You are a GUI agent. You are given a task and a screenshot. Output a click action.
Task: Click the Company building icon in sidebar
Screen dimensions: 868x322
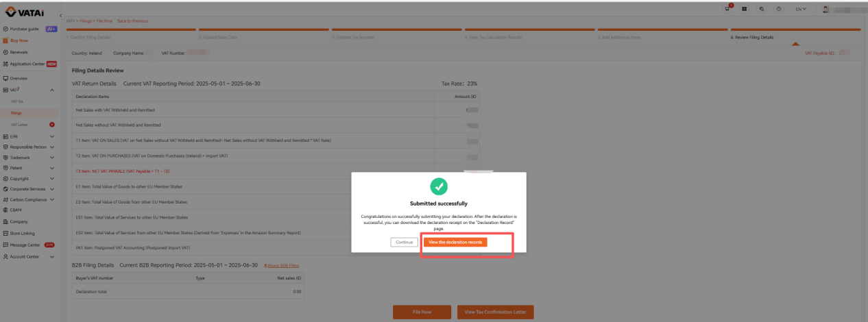click(5, 221)
